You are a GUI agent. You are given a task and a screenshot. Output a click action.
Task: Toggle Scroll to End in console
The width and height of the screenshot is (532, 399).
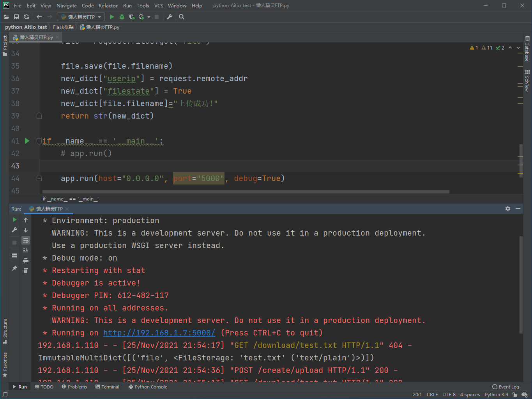(26, 250)
